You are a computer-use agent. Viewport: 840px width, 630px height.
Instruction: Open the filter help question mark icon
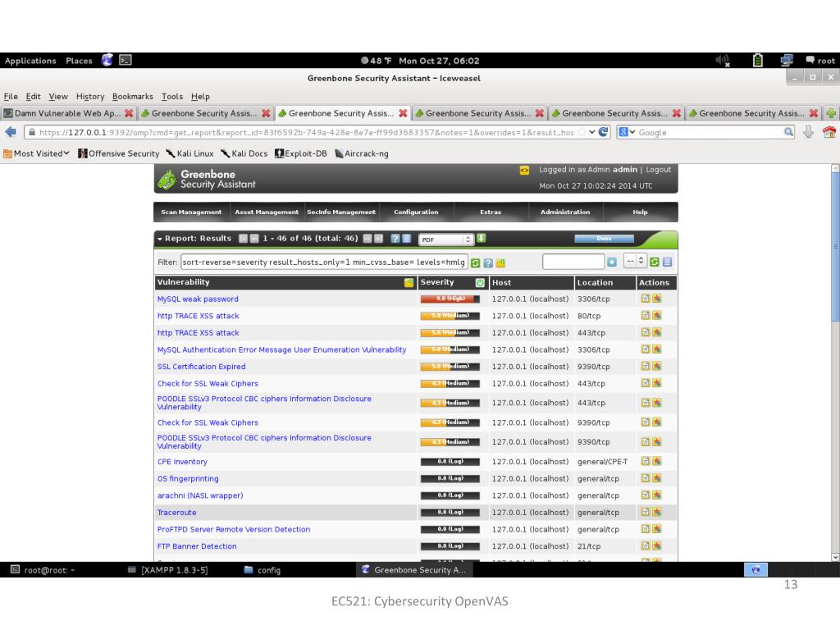point(488,262)
